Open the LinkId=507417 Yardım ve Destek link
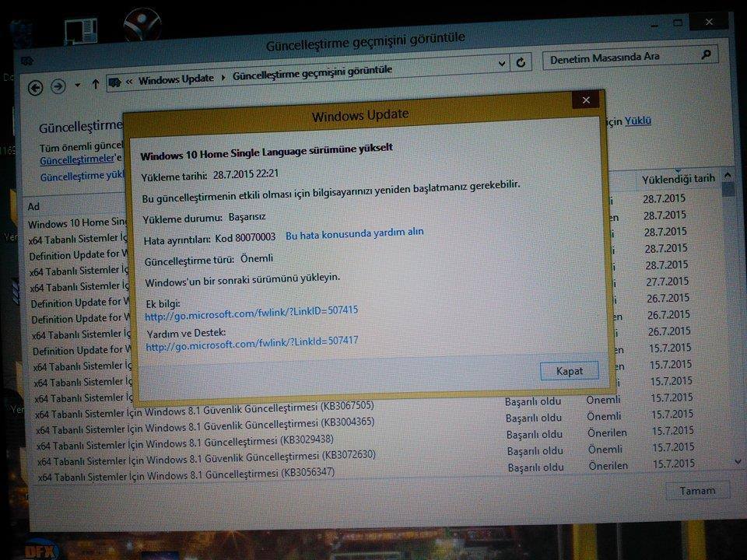747x560 pixels. click(252, 343)
